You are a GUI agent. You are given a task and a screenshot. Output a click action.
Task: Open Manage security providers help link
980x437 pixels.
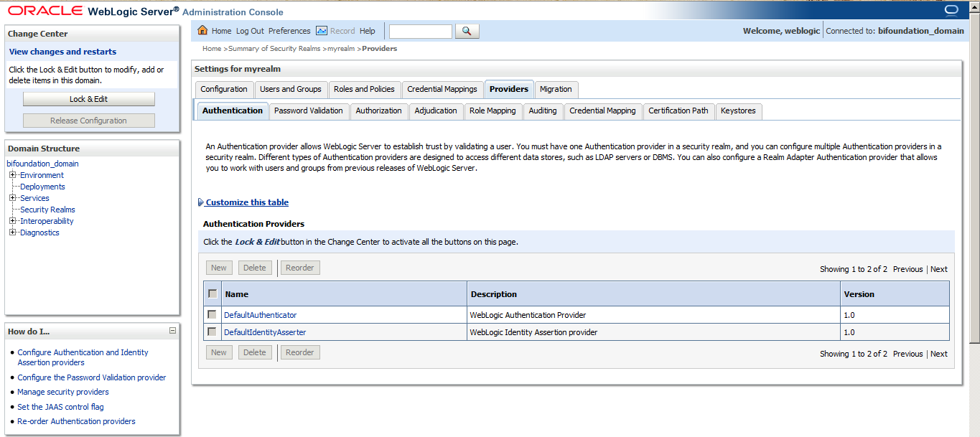click(x=63, y=392)
